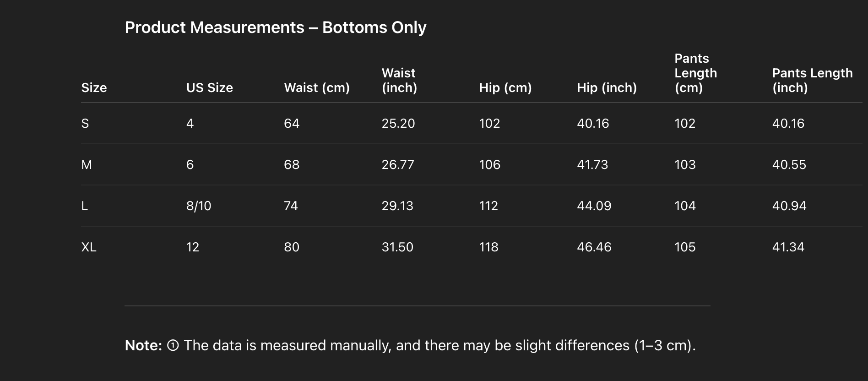Select the Pants Length (cm) header
This screenshot has width=868, height=381.
pos(695,73)
